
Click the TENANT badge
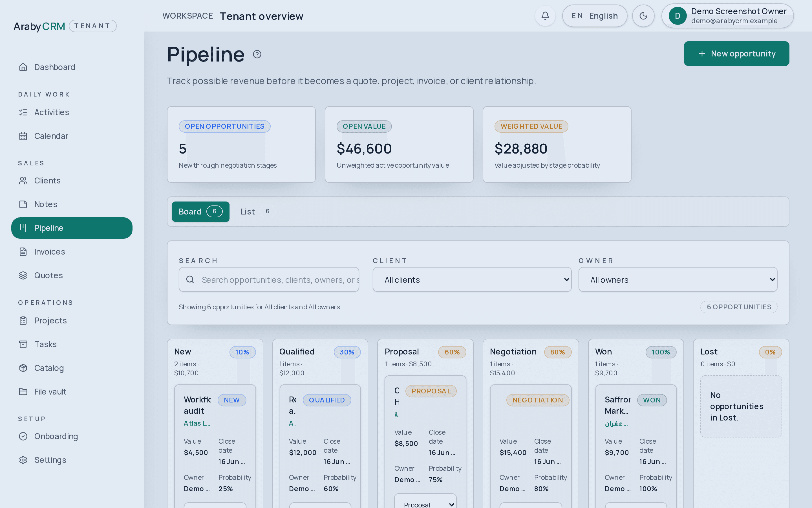click(x=92, y=26)
